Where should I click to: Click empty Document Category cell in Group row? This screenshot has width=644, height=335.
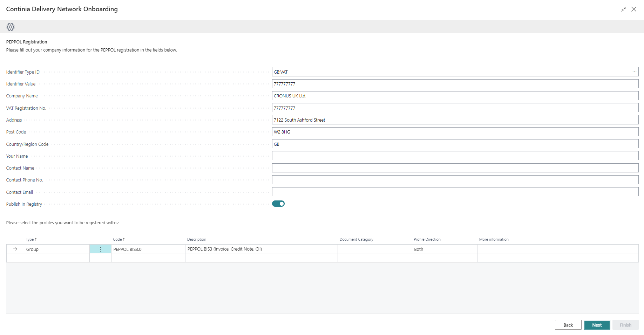[375, 249]
